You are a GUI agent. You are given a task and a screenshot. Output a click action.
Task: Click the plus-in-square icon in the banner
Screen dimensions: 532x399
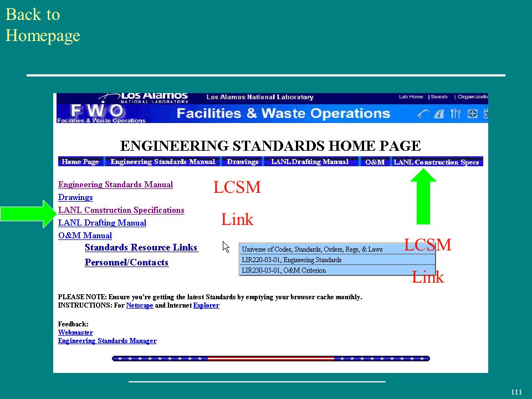tap(472, 113)
